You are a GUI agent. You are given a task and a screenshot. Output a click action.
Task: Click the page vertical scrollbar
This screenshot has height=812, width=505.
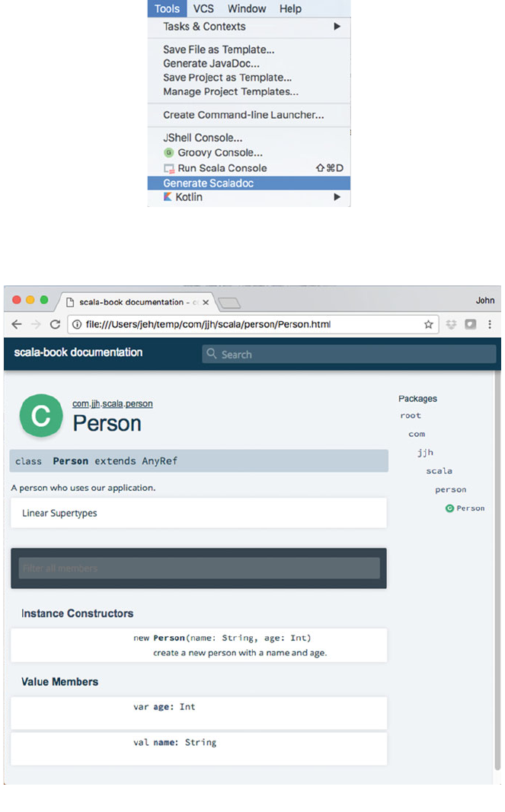coord(497,570)
